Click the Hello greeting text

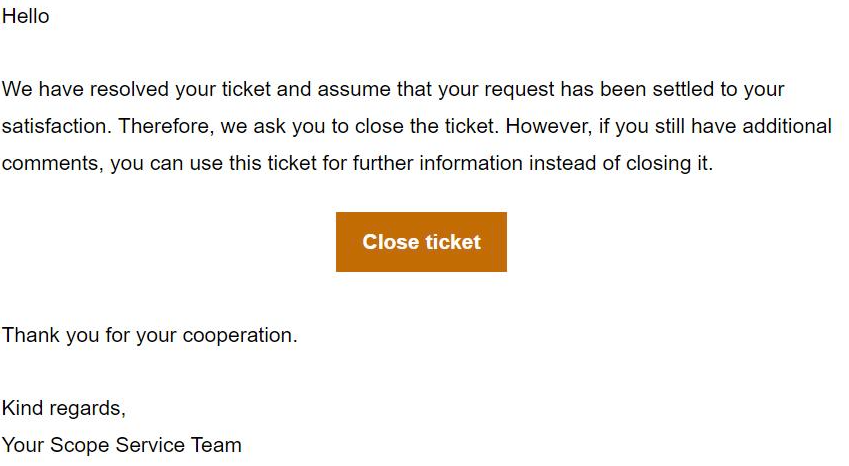click(26, 17)
